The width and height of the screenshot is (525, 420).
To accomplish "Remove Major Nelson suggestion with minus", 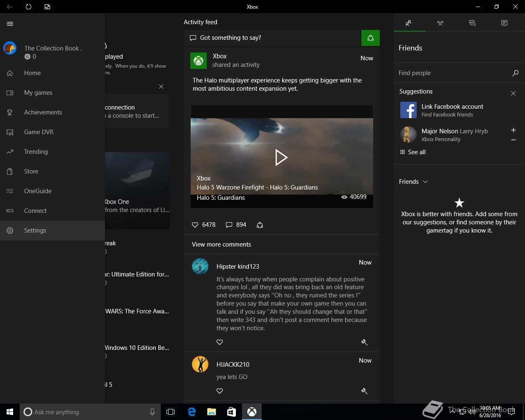I will [x=513, y=140].
